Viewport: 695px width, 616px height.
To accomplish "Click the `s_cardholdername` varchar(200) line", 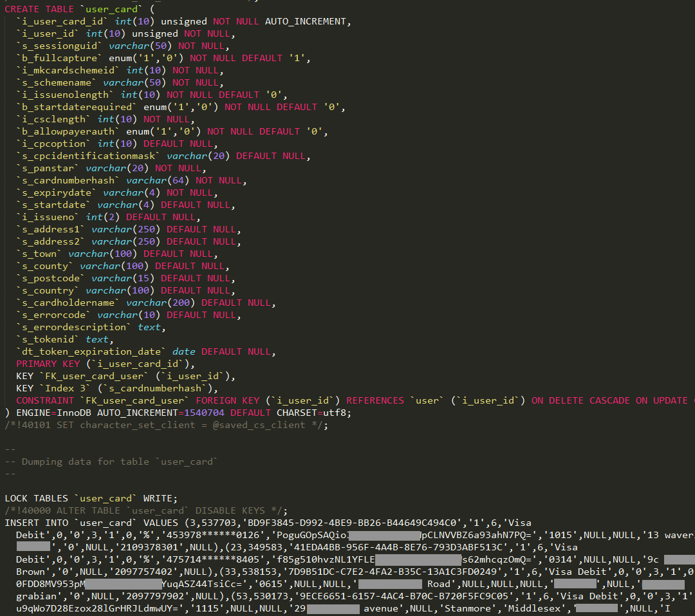I will click(146, 303).
